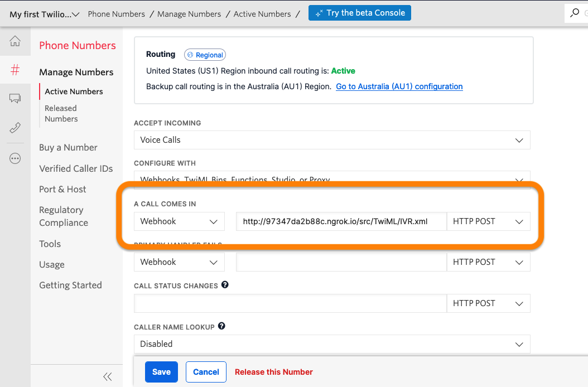Click Try the beta Console button

click(x=360, y=13)
